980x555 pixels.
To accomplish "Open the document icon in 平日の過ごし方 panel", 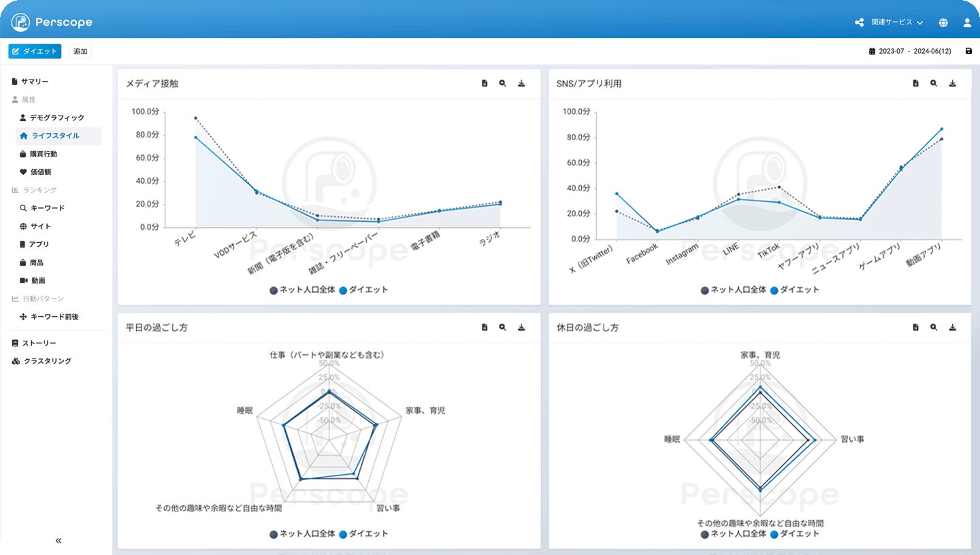I will pyautogui.click(x=485, y=327).
